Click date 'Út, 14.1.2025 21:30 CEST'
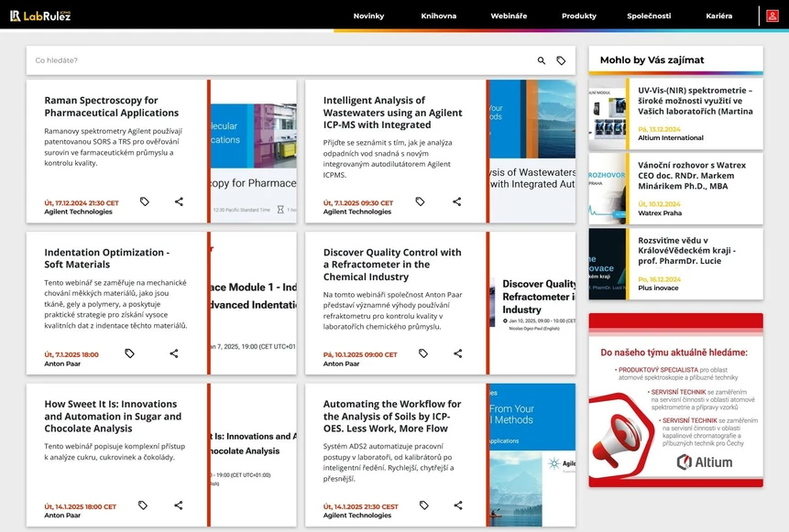Image resolution: width=789 pixels, height=532 pixels. click(x=360, y=507)
